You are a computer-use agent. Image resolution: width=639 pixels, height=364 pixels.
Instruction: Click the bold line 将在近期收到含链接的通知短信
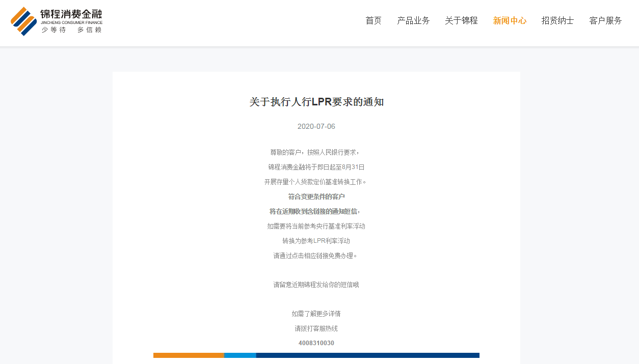[x=315, y=211]
